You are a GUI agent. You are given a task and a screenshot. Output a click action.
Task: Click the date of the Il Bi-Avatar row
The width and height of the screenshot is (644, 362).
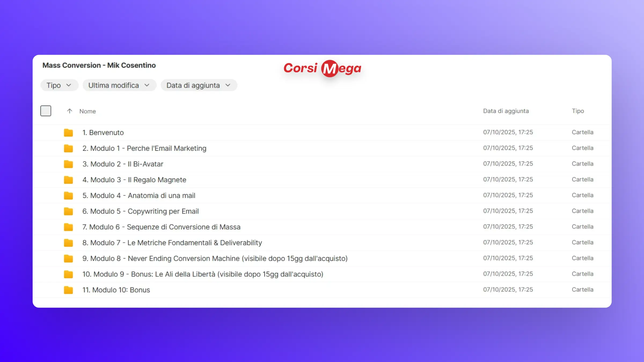click(x=508, y=164)
